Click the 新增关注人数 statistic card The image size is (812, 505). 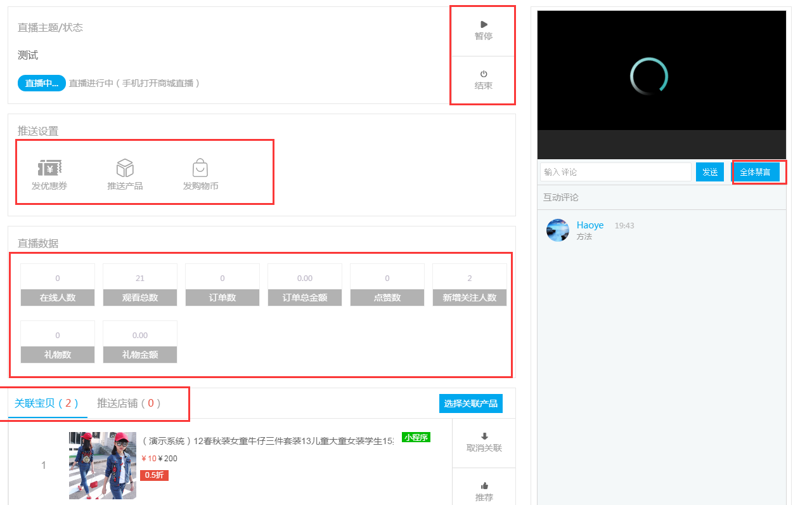[x=470, y=285]
